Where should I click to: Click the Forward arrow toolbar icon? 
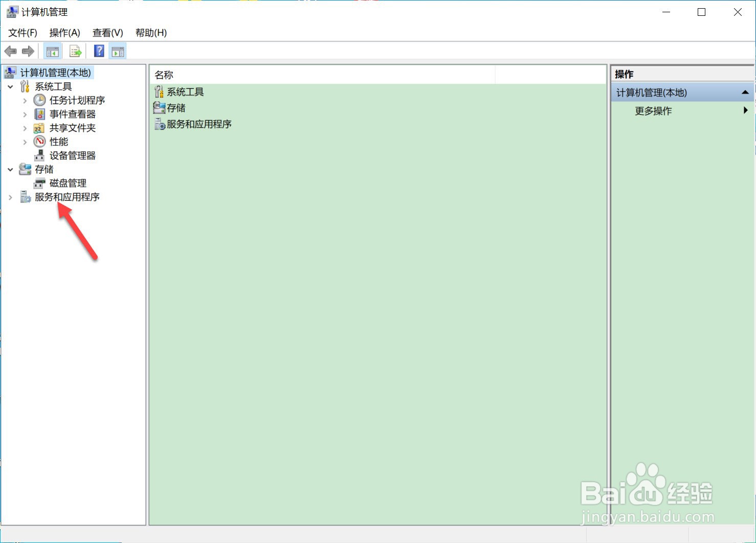click(x=28, y=51)
